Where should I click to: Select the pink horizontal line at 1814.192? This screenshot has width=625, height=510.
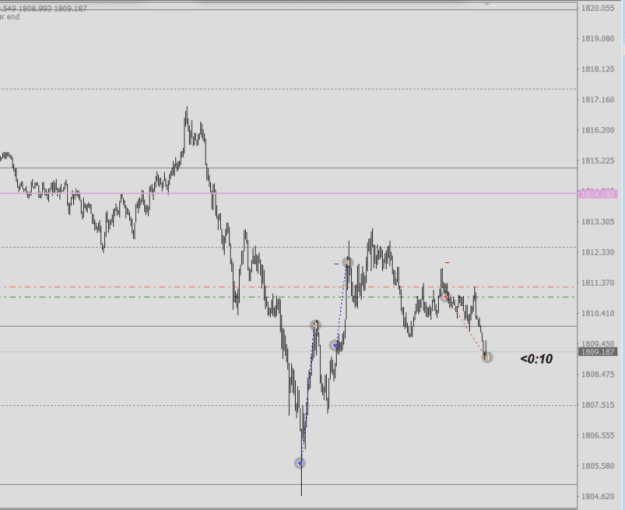289,193
